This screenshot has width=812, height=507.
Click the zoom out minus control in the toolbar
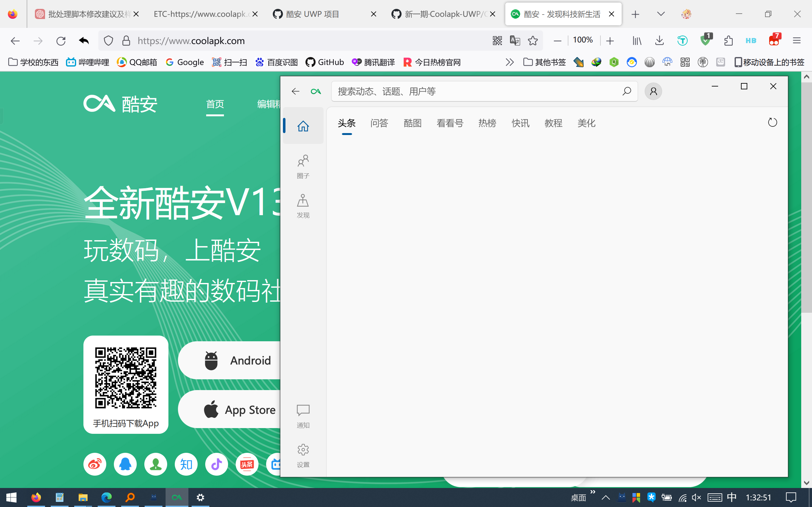click(557, 40)
